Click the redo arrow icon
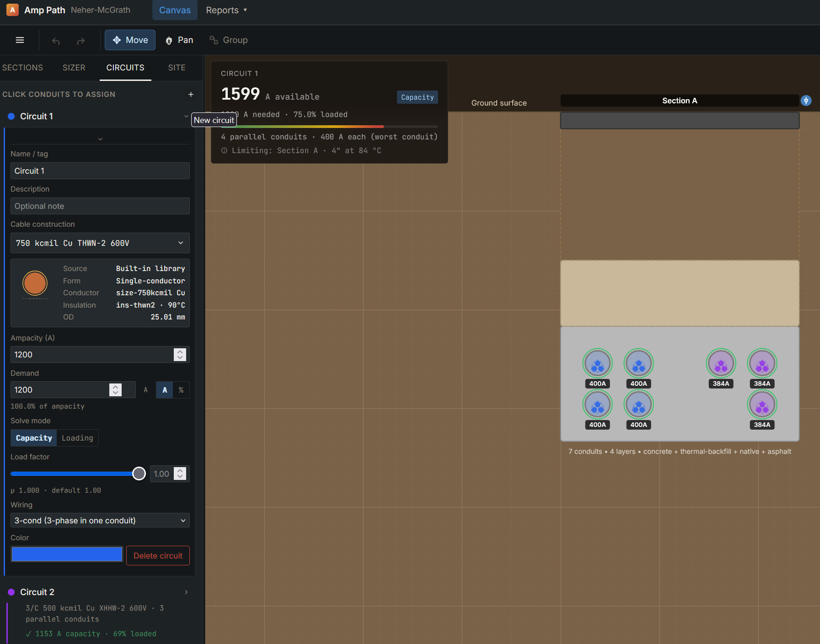This screenshot has height=644, width=820. [81, 41]
